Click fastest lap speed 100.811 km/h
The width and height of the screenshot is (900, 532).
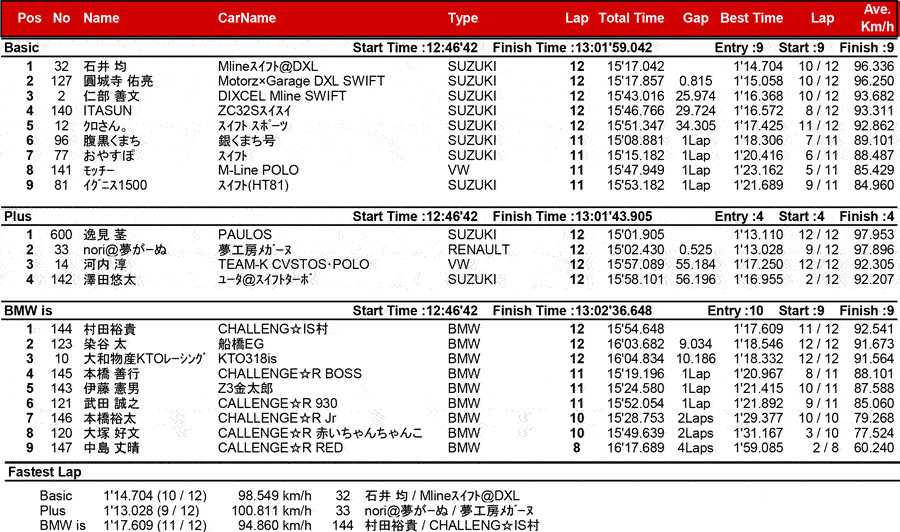click(x=271, y=510)
